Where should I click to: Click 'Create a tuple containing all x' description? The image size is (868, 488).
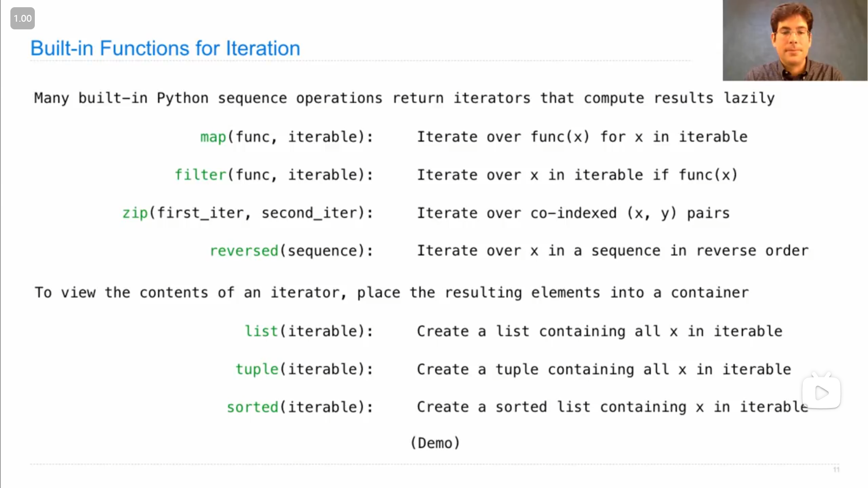tap(604, 369)
